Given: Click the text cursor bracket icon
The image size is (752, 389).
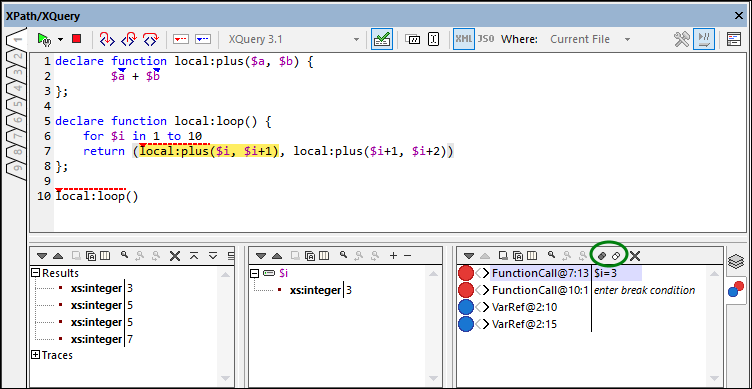Looking at the screenshot, I should coord(434,39).
